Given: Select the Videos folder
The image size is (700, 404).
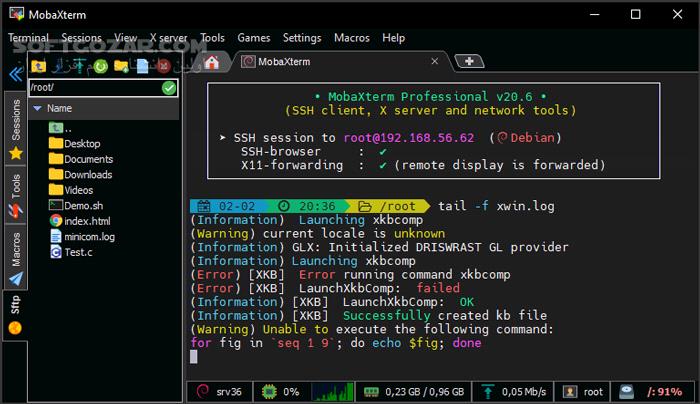Looking at the screenshot, I should click(x=71, y=190).
